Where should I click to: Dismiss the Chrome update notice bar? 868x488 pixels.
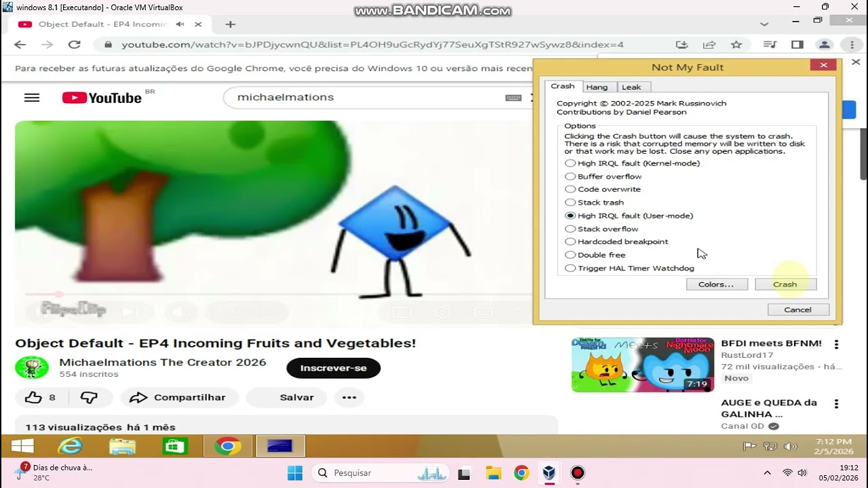tap(856, 62)
